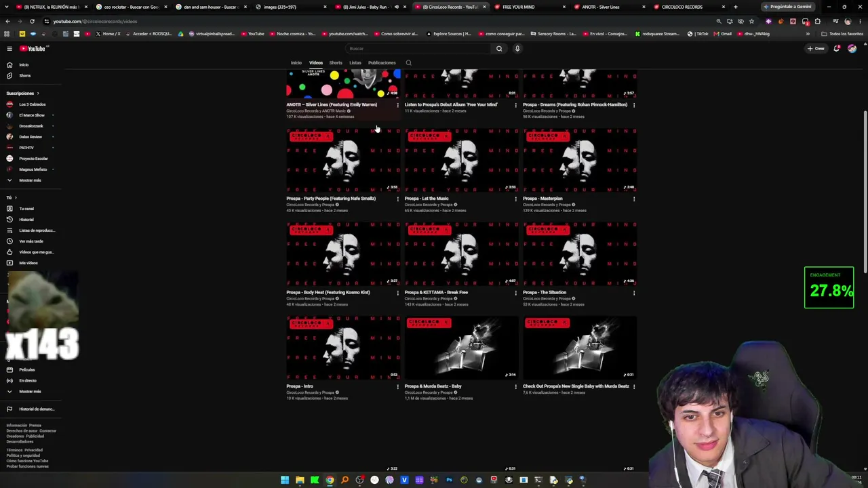Viewport: 868px width, 488px height.
Task: Launch Photoshop from the taskbar
Action: click(449, 481)
